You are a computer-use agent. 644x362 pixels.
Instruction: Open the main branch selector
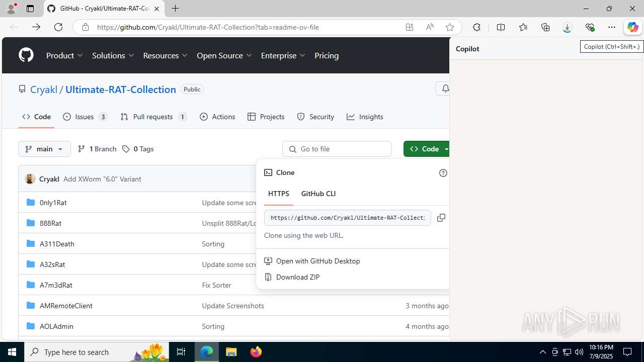44,149
